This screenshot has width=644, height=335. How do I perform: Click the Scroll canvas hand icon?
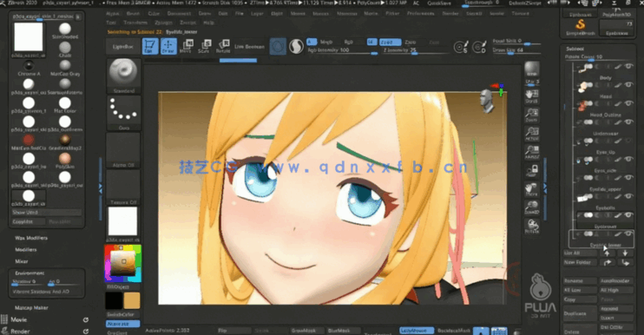(x=531, y=96)
